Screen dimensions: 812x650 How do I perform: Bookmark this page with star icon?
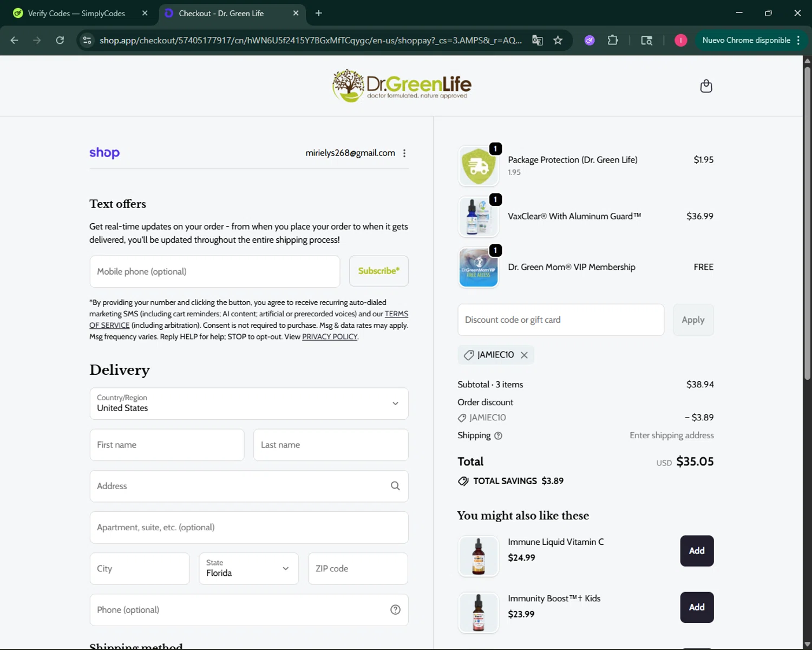558,40
